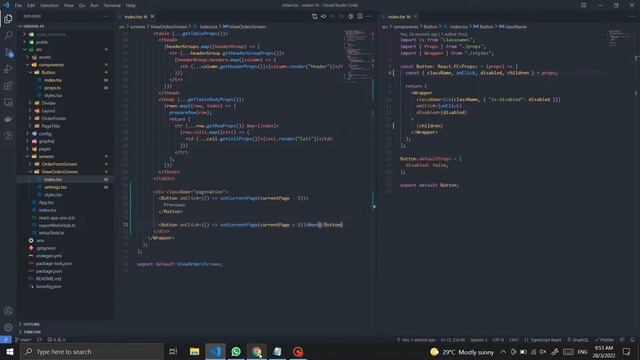Open the Remote Explorer view
Screen dimensions: 640x360
pyautogui.click(x=8, y=102)
